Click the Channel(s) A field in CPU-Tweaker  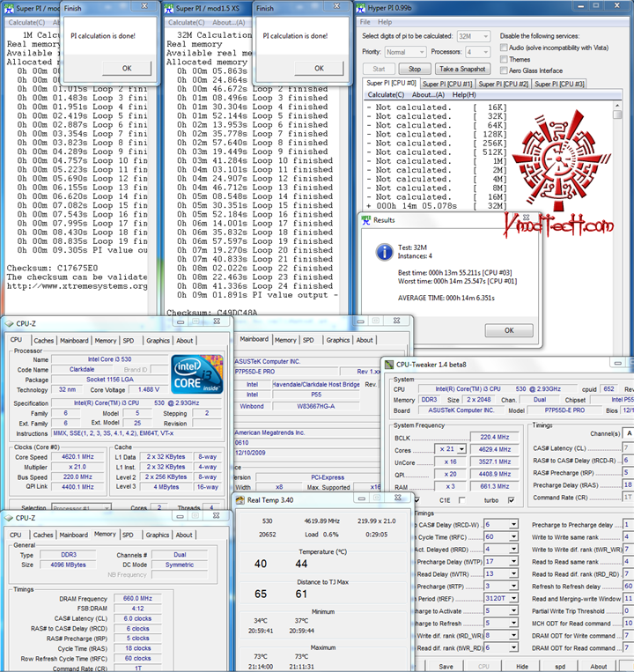coord(629,433)
